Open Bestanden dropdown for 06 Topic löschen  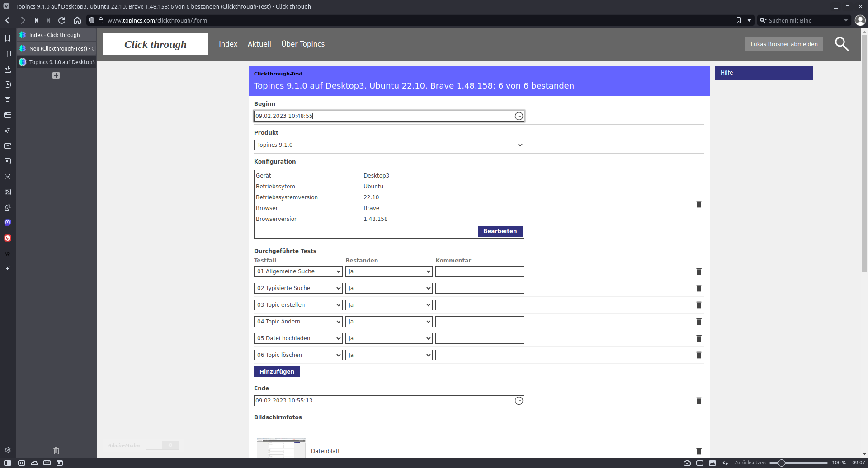point(389,355)
